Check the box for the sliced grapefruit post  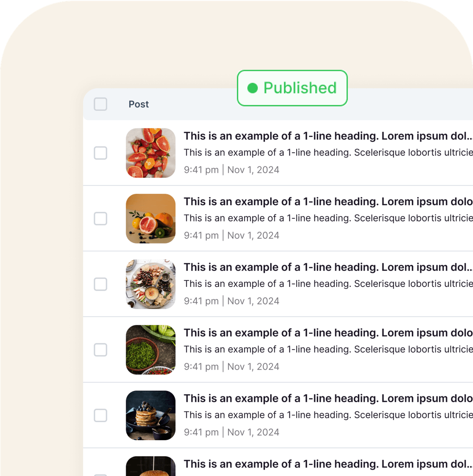[x=101, y=153]
